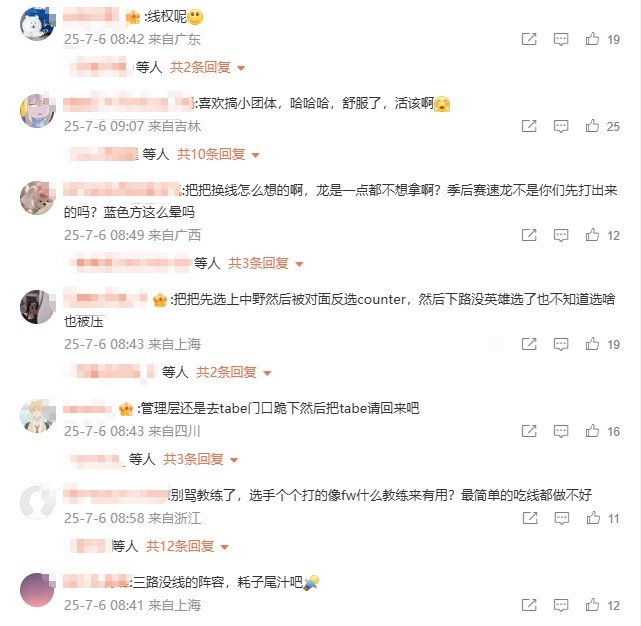This screenshot has width=641, height=626.
Task: Share the tabe comment from 四川
Action: click(529, 431)
